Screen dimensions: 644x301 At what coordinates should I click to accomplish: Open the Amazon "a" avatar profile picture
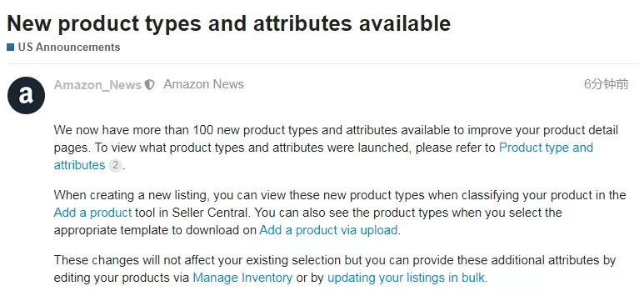26,95
